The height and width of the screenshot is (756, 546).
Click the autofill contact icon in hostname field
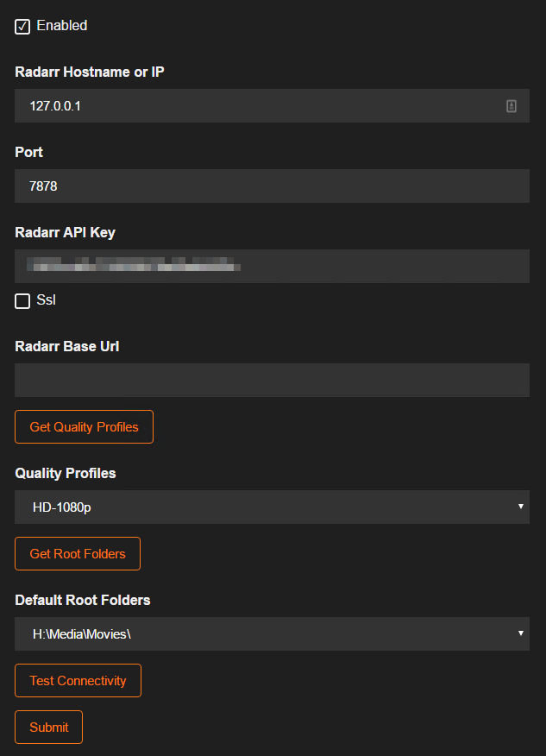511,105
